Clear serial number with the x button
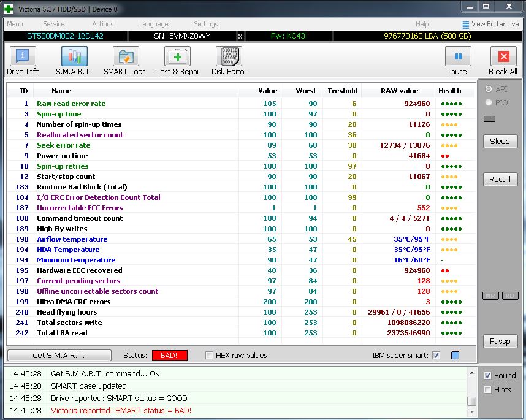The image size is (526, 420). 240,36
